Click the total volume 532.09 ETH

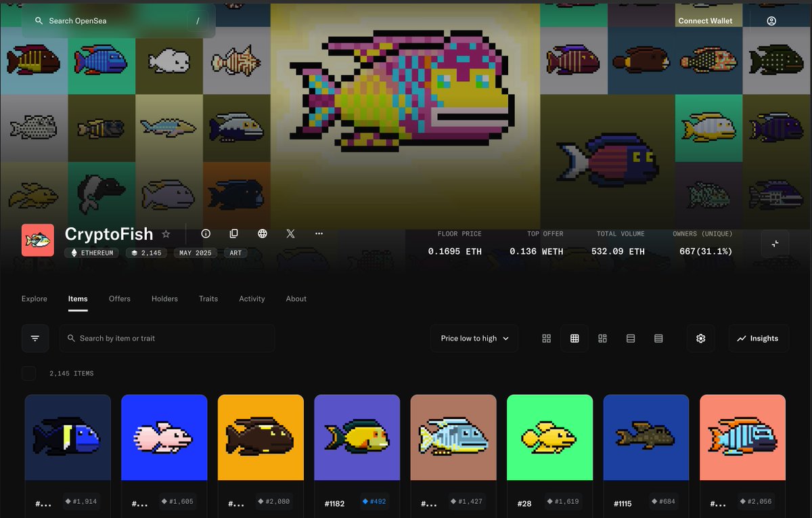coord(618,251)
